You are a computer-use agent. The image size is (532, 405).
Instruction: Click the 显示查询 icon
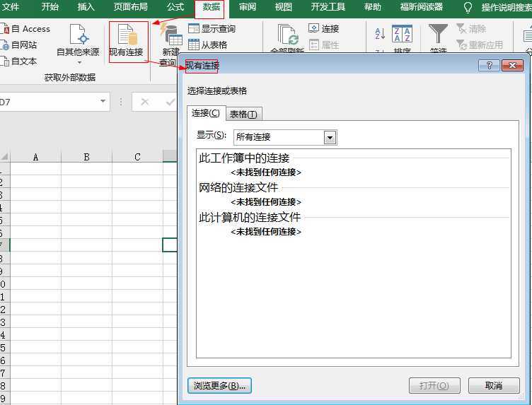point(194,28)
